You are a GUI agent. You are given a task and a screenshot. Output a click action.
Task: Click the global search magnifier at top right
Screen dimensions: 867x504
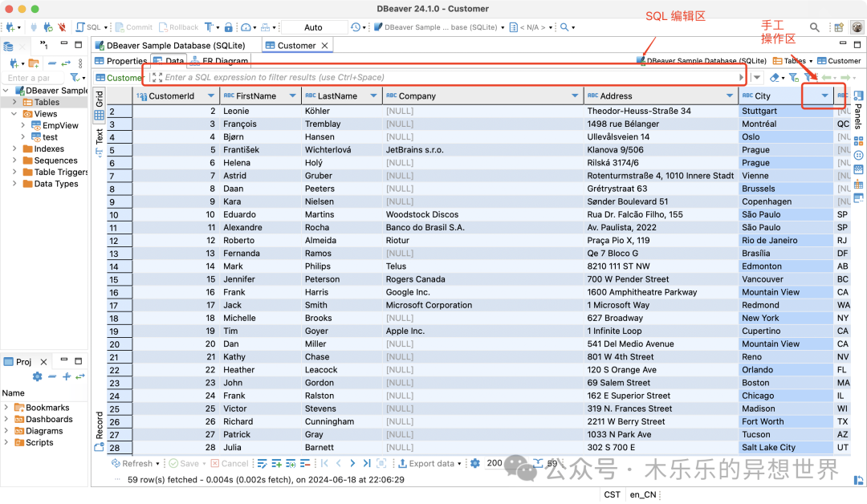click(815, 27)
